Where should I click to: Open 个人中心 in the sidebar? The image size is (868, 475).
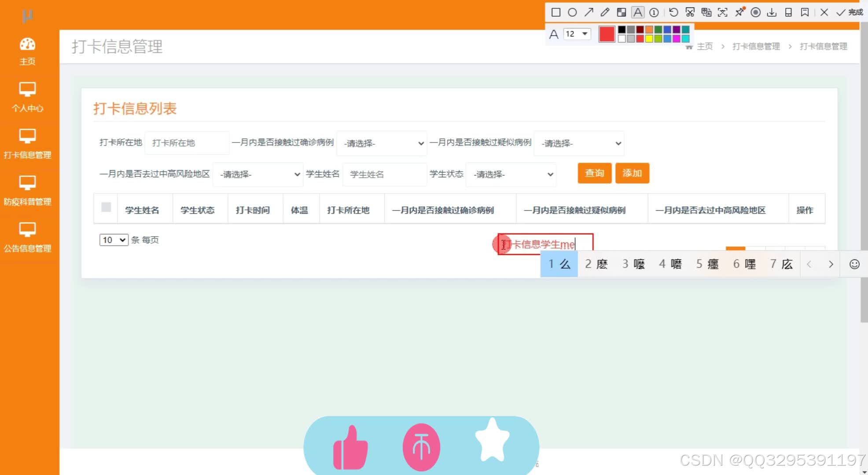tap(27, 98)
